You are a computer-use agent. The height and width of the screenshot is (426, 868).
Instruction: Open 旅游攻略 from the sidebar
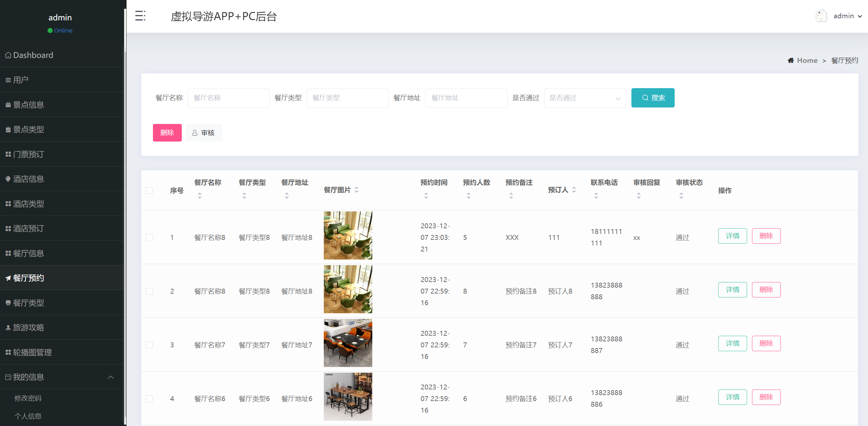28,327
